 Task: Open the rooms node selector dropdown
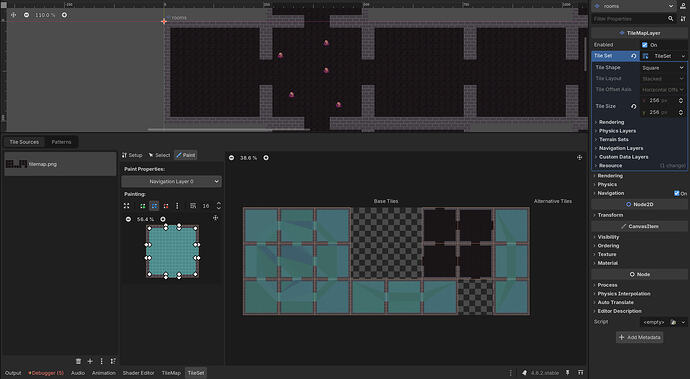click(634, 6)
